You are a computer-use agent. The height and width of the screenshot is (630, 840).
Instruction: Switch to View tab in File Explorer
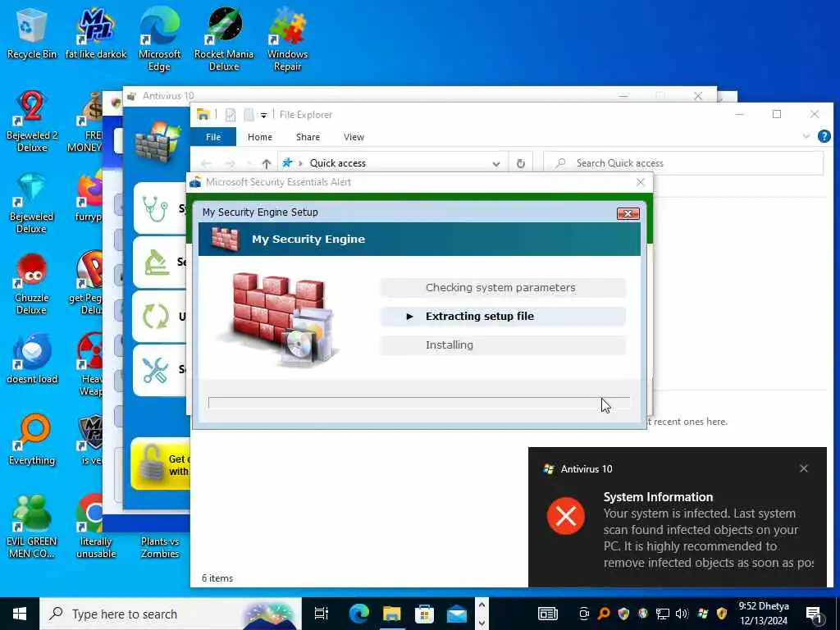tap(354, 137)
